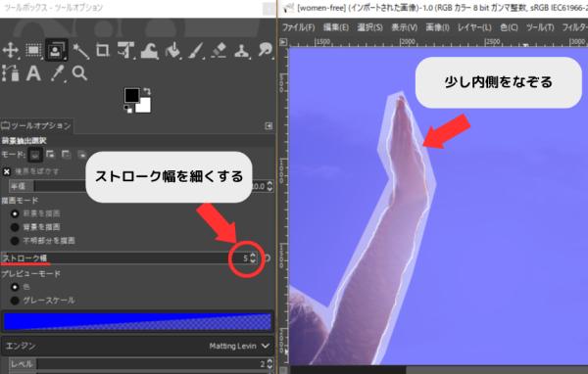Reset stroke width to default value
588x374 pixels.
coord(267,258)
